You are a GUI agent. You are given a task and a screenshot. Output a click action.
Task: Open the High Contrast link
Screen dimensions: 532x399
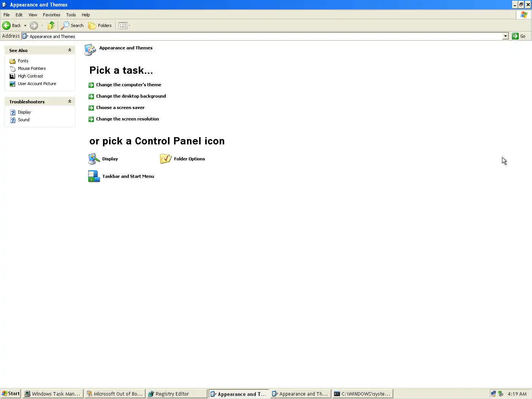(x=30, y=76)
